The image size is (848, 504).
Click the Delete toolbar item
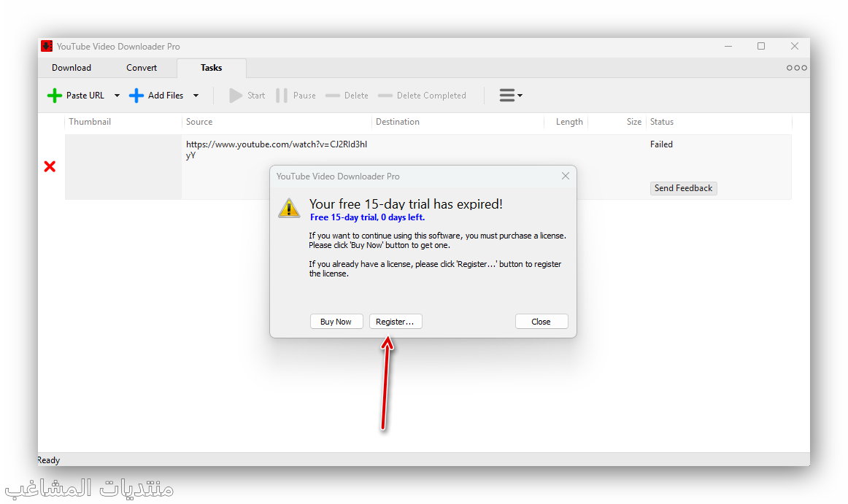point(347,96)
